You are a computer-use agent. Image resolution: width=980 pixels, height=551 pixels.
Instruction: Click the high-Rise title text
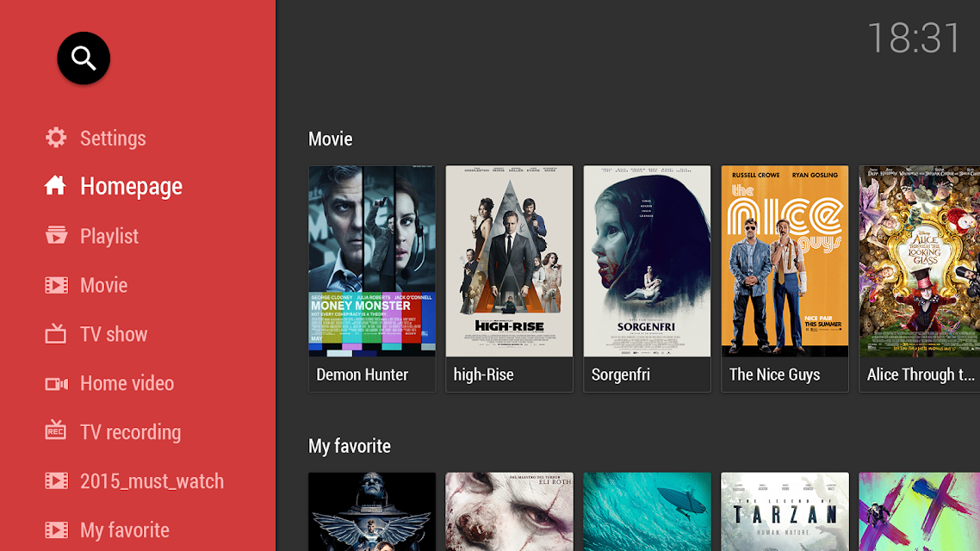pyautogui.click(x=484, y=375)
